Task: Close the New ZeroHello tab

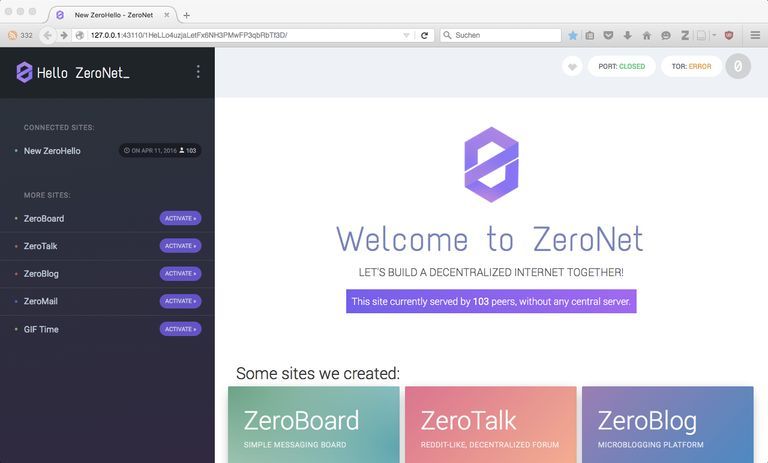Action: click(x=167, y=15)
